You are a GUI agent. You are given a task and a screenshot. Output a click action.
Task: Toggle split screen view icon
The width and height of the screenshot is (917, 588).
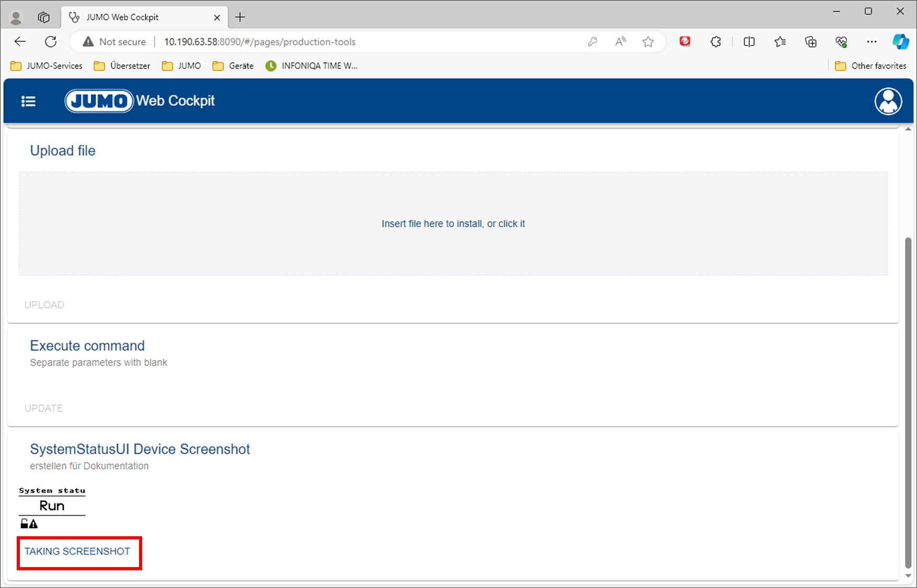click(749, 42)
